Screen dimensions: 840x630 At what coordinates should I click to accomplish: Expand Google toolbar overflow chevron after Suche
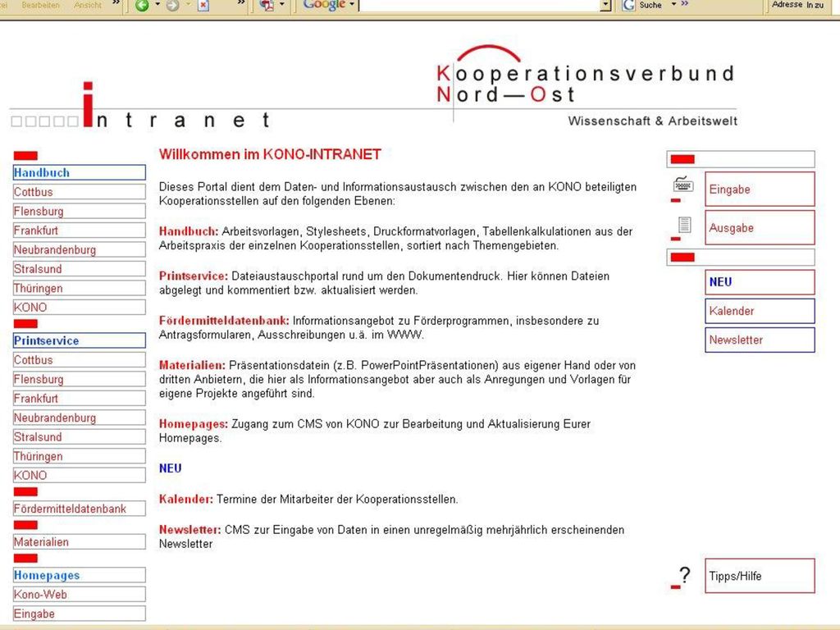pos(685,4)
